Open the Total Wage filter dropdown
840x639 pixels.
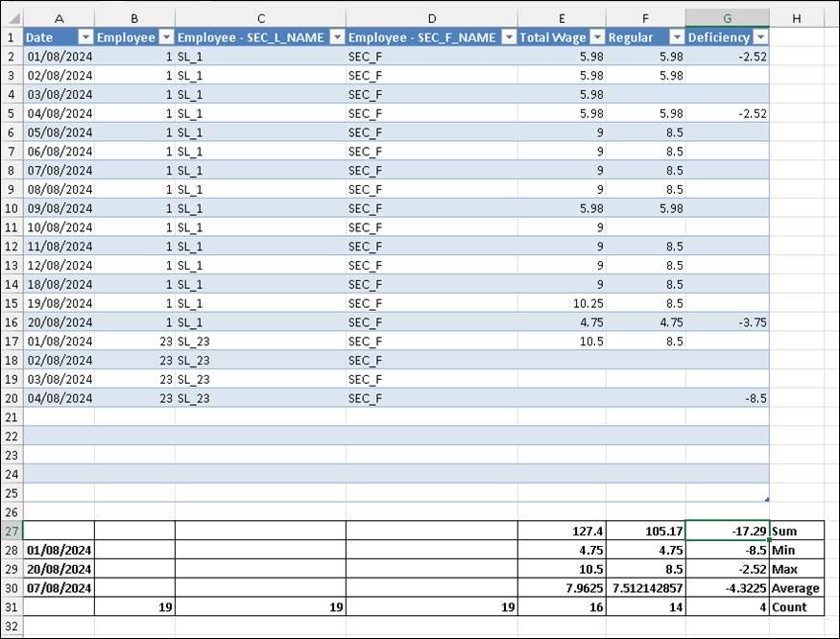point(597,37)
